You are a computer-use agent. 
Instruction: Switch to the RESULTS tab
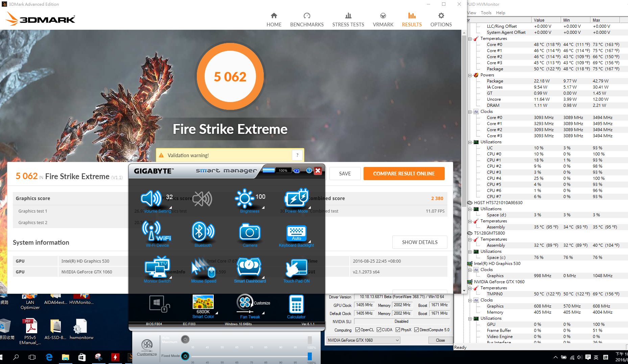412,20
